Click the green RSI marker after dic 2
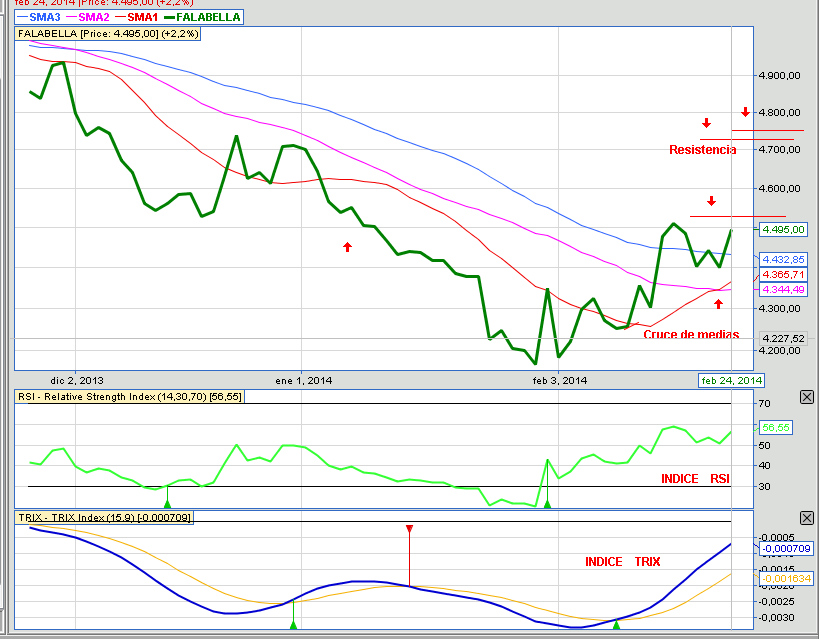Image resolution: width=819 pixels, height=639 pixels. (168, 504)
